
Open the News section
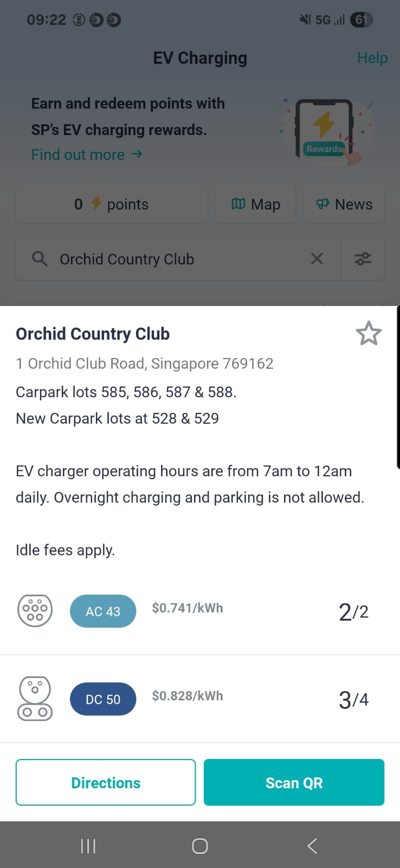click(x=344, y=204)
